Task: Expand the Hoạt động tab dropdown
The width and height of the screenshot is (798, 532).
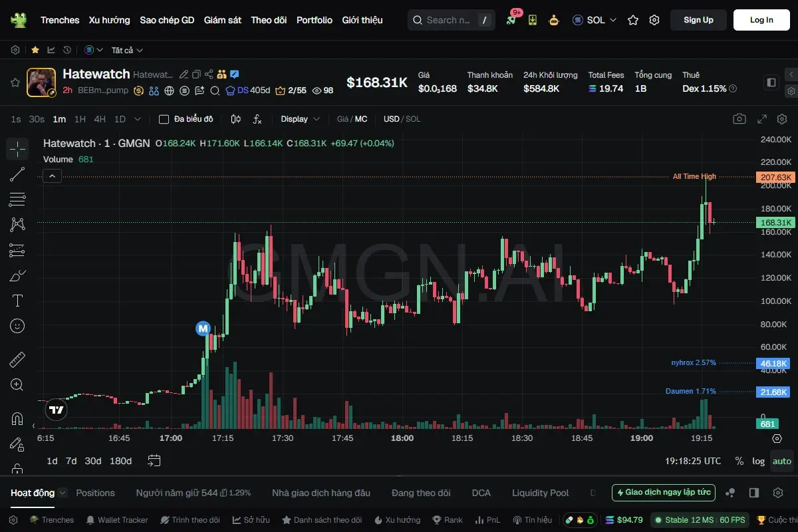Action: tap(63, 493)
